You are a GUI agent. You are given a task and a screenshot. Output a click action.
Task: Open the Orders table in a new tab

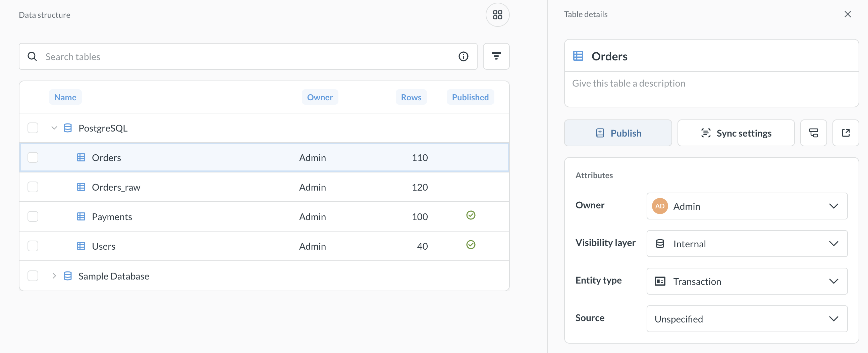click(x=846, y=133)
